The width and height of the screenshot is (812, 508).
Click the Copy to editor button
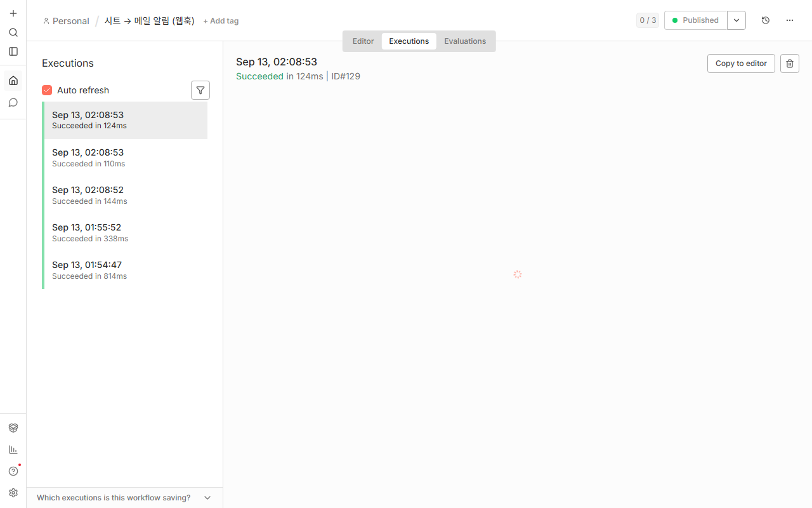[741, 63]
